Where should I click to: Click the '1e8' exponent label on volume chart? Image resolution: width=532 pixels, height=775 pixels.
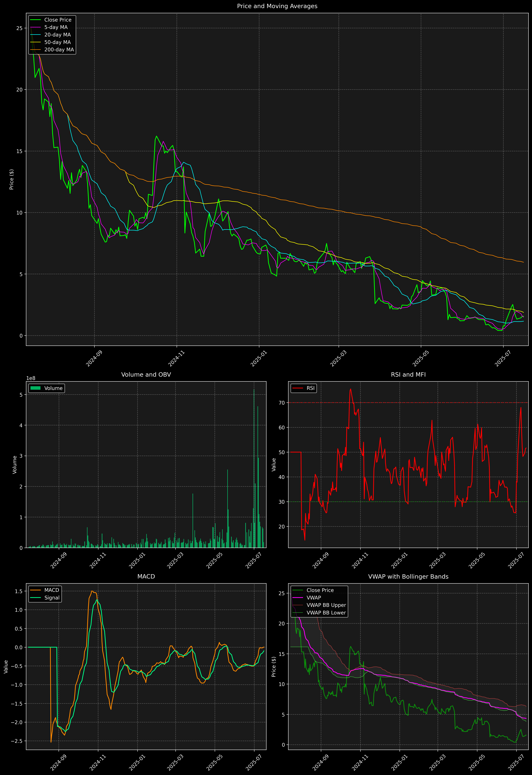pos(31,378)
